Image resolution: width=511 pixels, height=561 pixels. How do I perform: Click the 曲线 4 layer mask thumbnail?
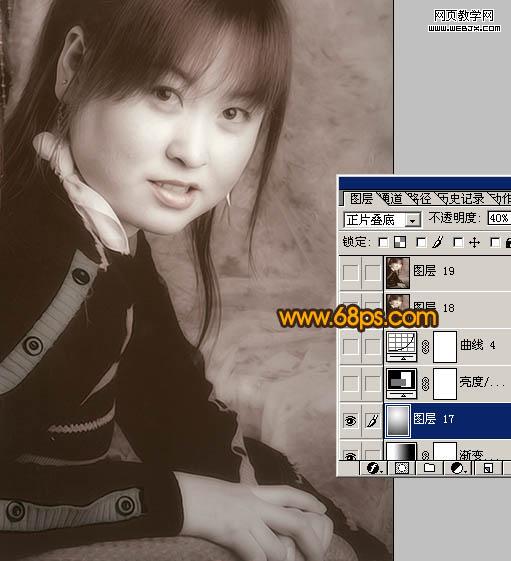(x=445, y=347)
